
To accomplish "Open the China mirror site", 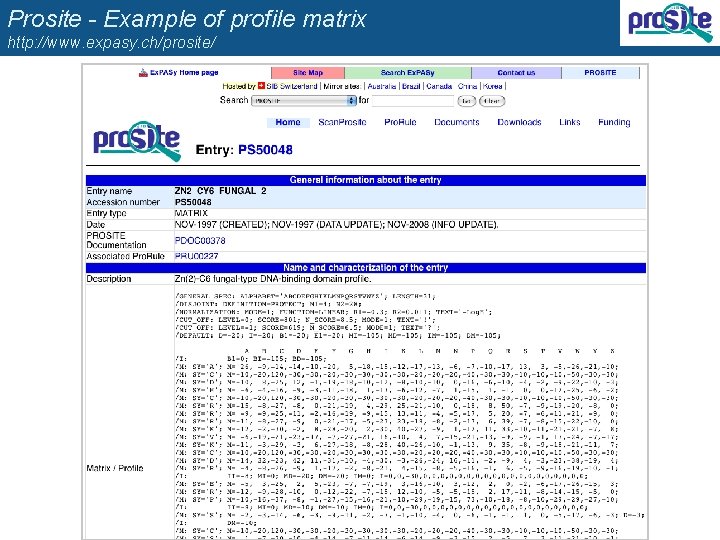I will (x=467, y=86).
